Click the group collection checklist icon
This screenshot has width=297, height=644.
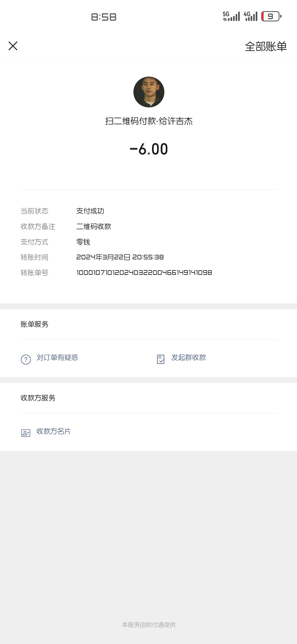160,359
